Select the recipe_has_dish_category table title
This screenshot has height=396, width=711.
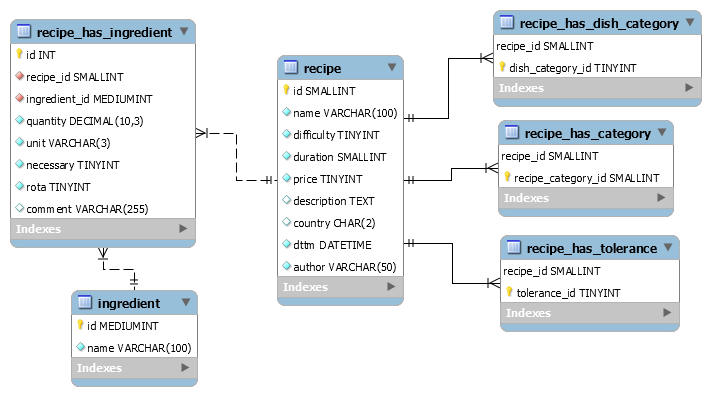tap(599, 23)
